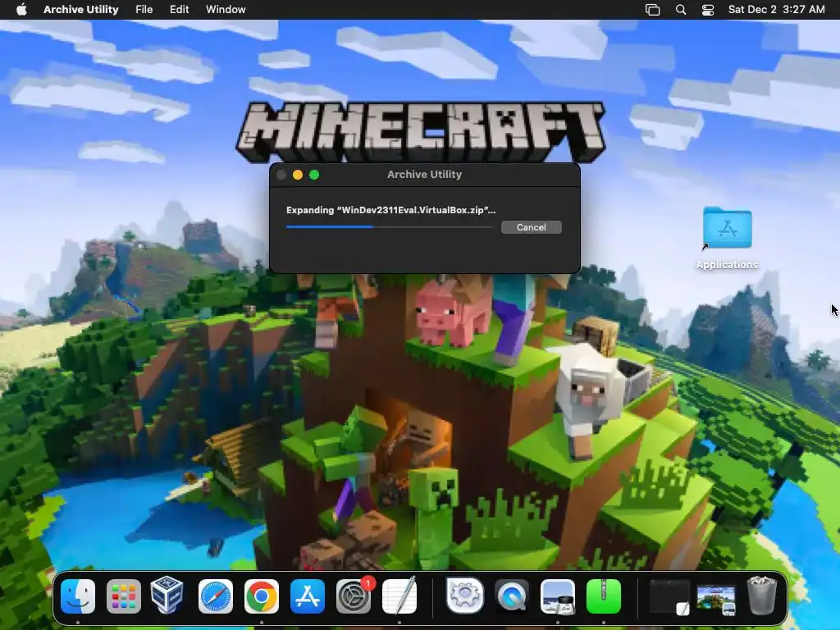840x630 pixels.
Task: Open Control Center
Action: coord(708,10)
